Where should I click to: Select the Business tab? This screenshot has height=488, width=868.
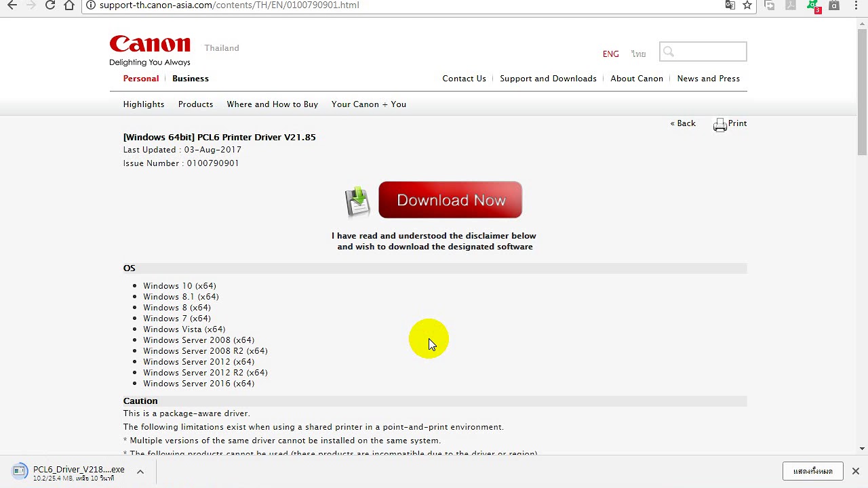(x=191, y=79)
